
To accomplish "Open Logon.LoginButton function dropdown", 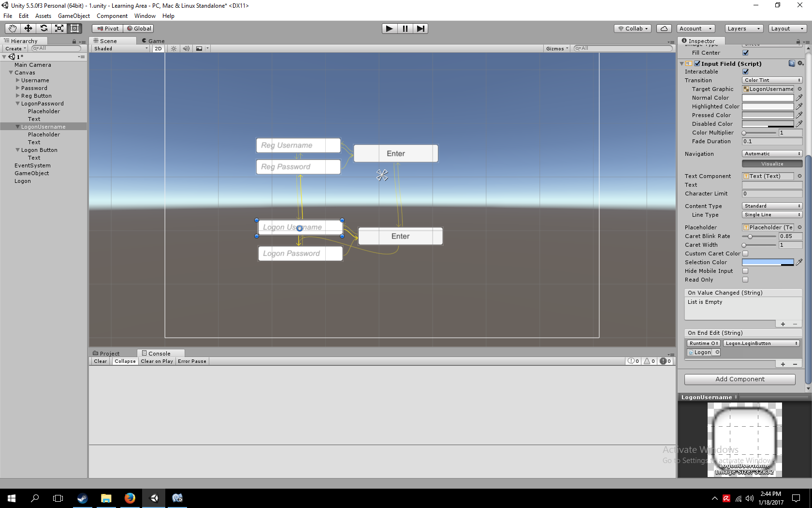I will point(761,344).
